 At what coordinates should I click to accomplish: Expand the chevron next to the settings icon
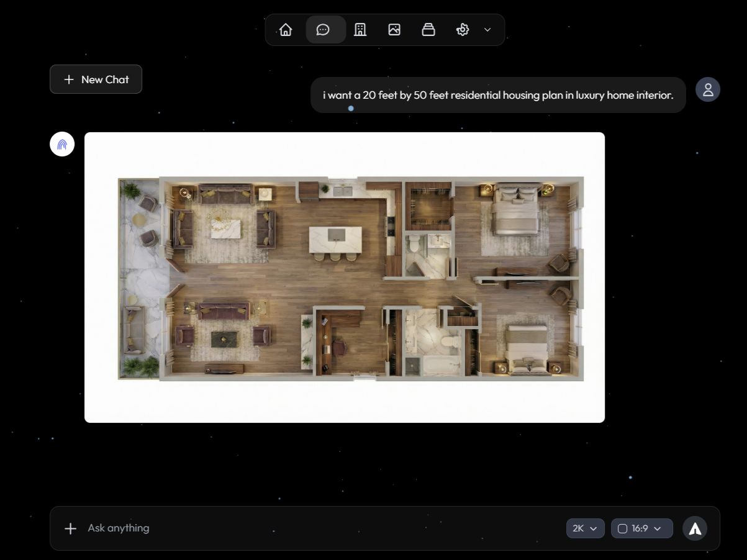point(487,29)
